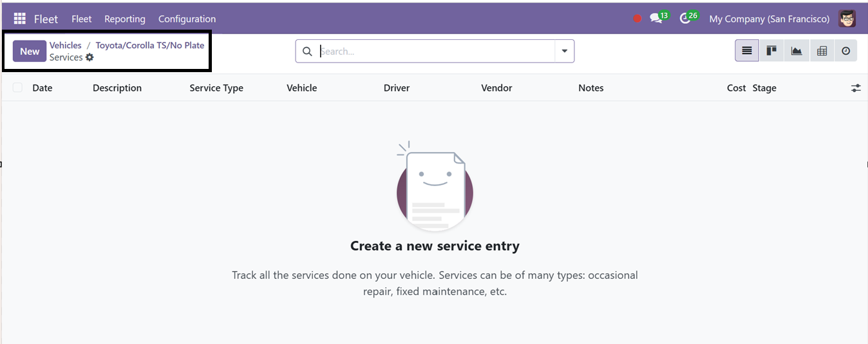Tick the select-all records checkbox
Image resolution: width=868 pixels, height=344 pixels.
[17, 88]
